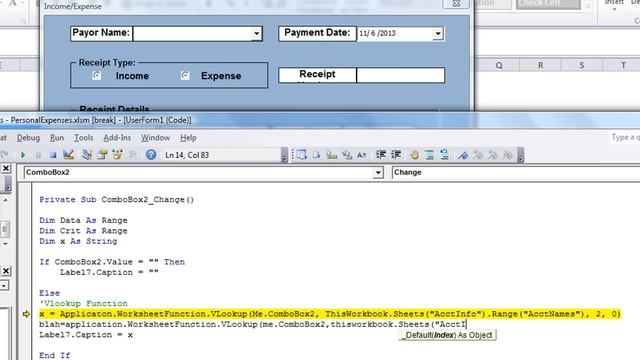The width and height of the screenshot is (640, 360).
Task: Open the Tools menu
Action: [x=84, y=138]
